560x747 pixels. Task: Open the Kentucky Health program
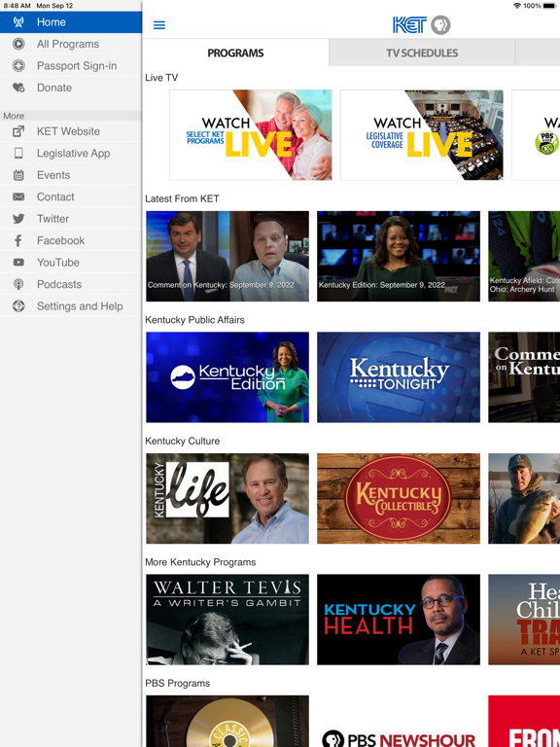399,620
